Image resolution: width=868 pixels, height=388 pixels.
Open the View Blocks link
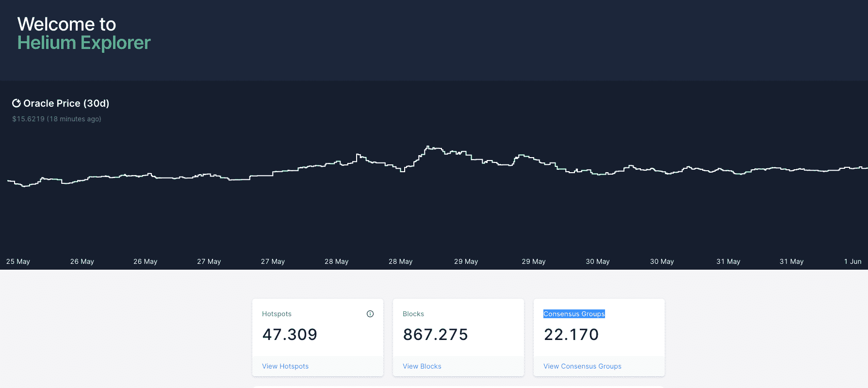point(422,366)
